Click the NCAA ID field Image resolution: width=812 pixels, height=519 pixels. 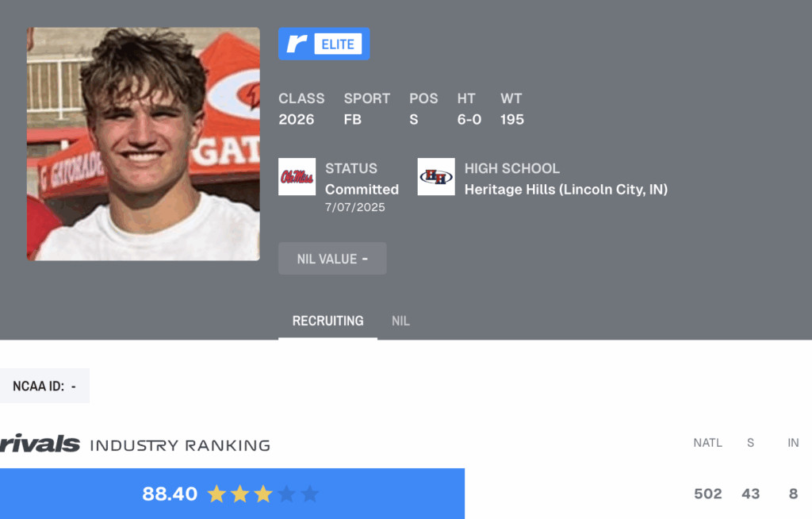coord(44,386)
